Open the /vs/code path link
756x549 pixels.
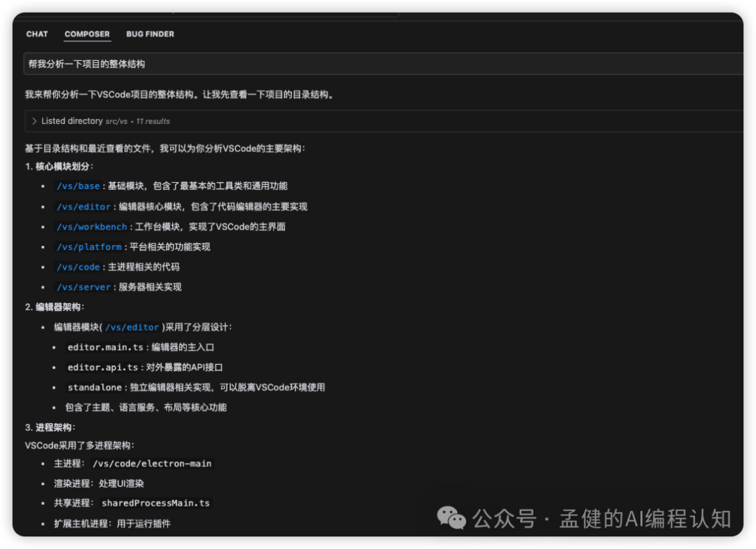[78, 267]
